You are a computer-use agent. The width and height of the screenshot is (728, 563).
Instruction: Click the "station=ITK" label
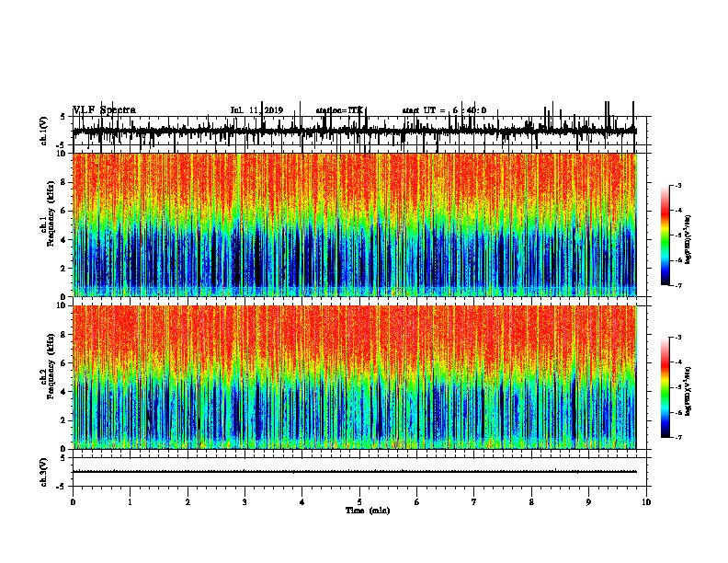(x=339, y=110)
